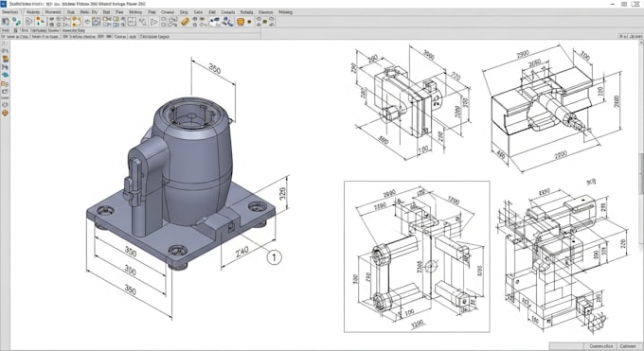
Task: Click the document icon at the toolbar's left end
Action: [6, 22]
